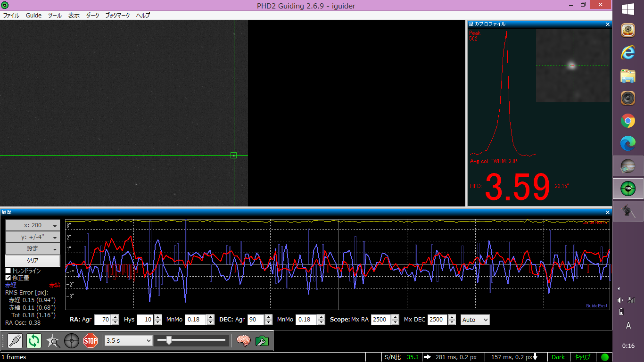Screen dimensions: 644x362
Task: Start looping exposures with the green arrows icon
Action: 34,340
